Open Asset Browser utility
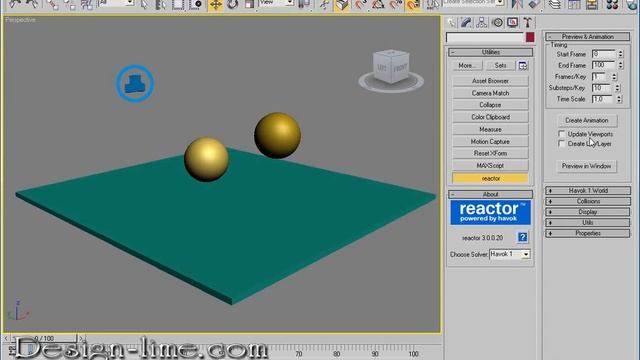Image resolution: width=640 pixels, height=360 pixels. (x=490, y=81)
